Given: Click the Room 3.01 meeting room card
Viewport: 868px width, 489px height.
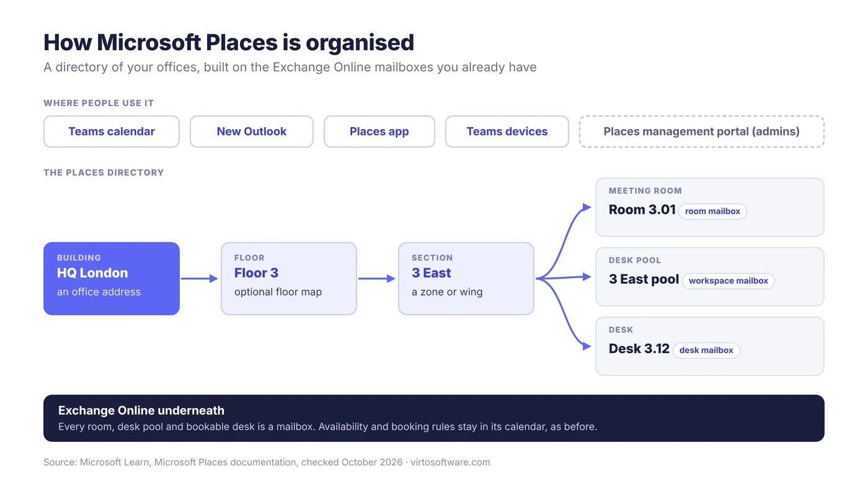Looking at the screenshot, I should point(710,207).
